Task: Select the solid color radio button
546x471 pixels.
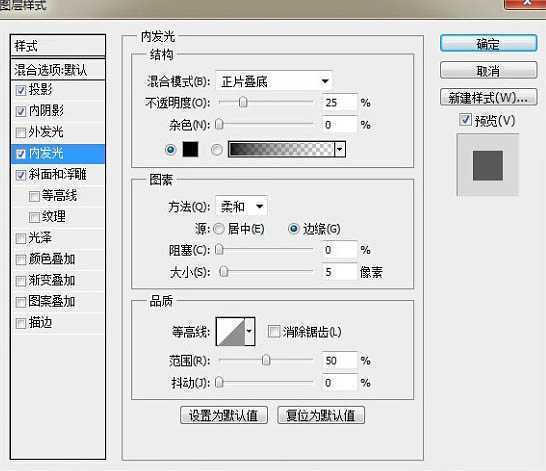Action: pyautogui.click(x=170, y=150)
